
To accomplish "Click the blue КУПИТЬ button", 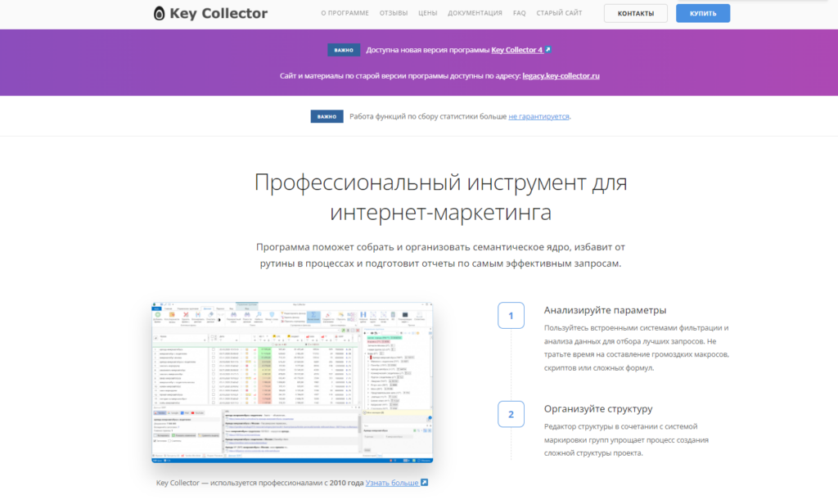I will (x=703, y=13).
